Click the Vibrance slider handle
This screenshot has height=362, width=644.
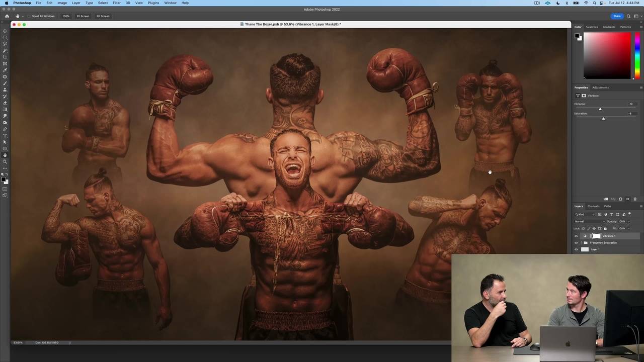[x=600, y=109]
